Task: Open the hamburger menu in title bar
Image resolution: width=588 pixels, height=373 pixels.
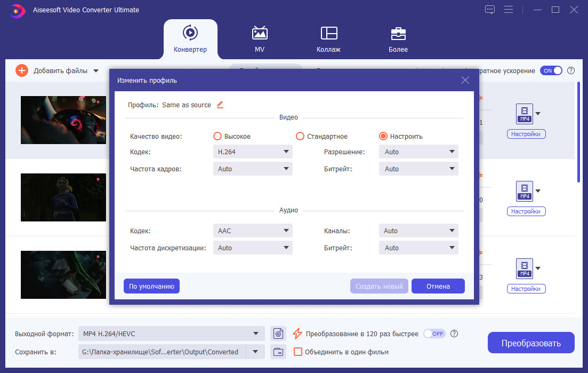Action: click(509, 10)
